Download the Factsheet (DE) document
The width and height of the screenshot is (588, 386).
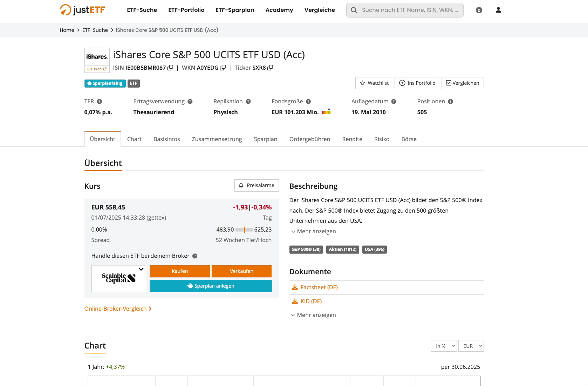[x=319, y=287]
